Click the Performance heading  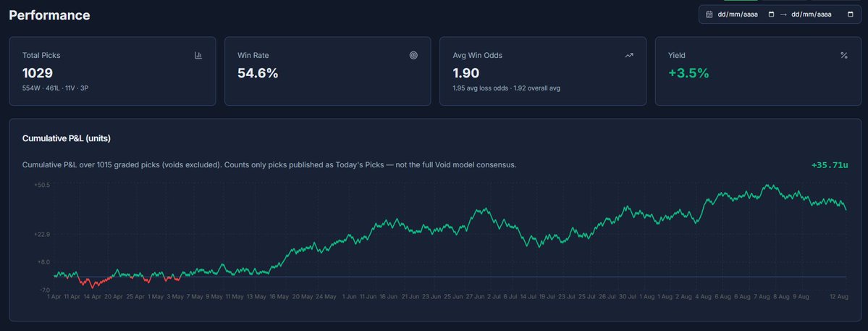(x=49, y=15)
